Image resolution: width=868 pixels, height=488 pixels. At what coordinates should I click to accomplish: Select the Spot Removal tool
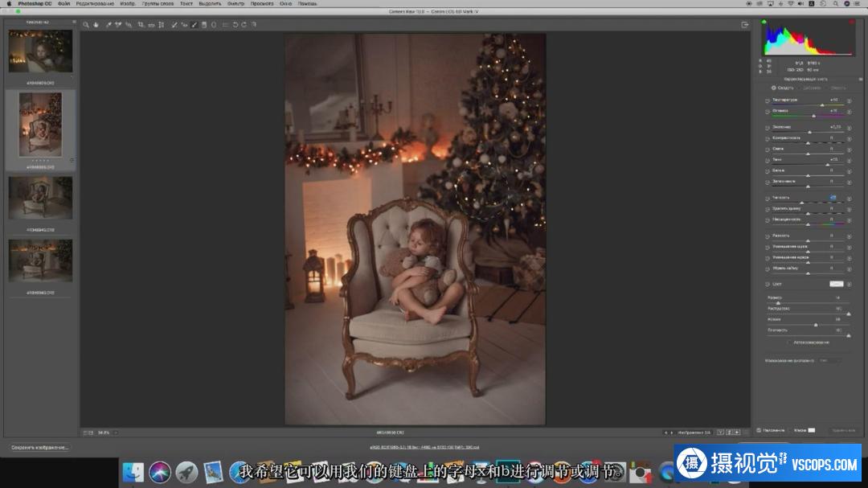(174, 25)
